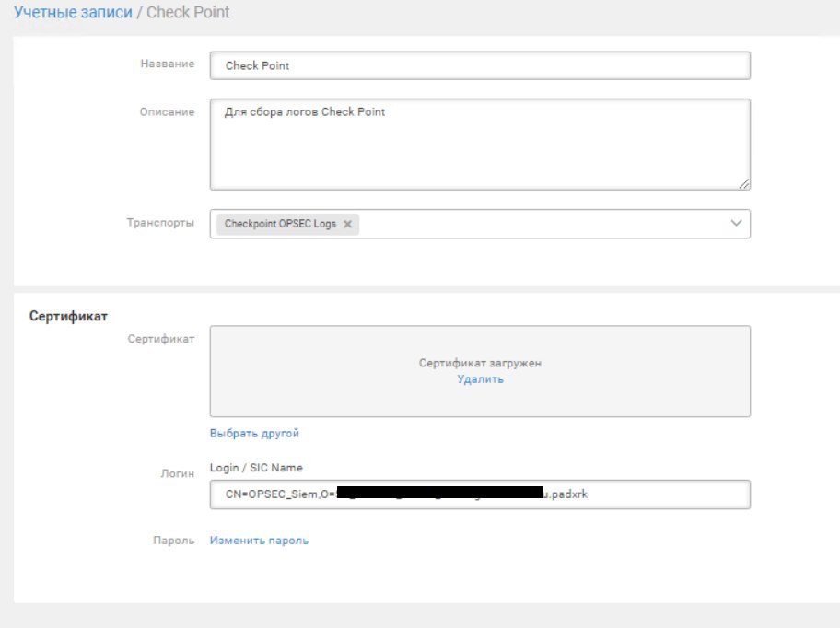Remove the Checkpoint OPSEC Logs tag
The width and height of the screenshot is (840, 628).
pyautogui.click(x=347, y=224)
